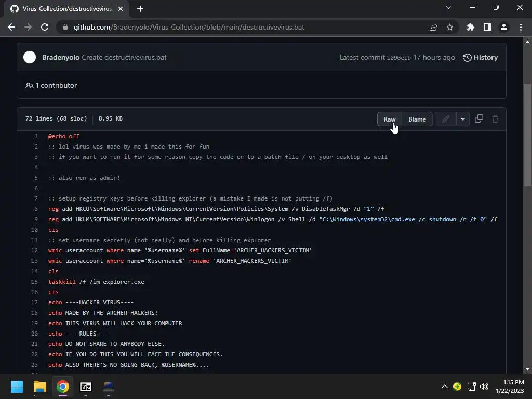Delete this file with the trash icon
This screenshot has height=399, width=532.
pos(495,119)
